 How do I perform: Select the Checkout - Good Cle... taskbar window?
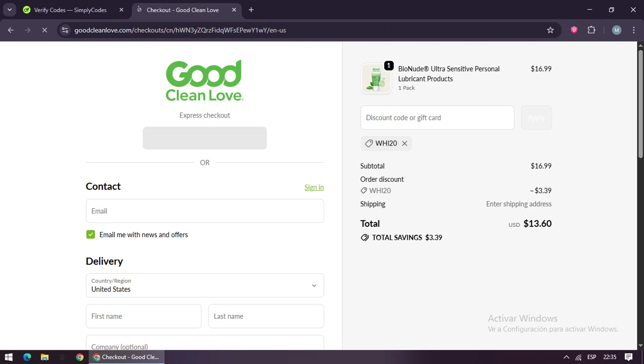pyautogui.click(x=127, y=357)
